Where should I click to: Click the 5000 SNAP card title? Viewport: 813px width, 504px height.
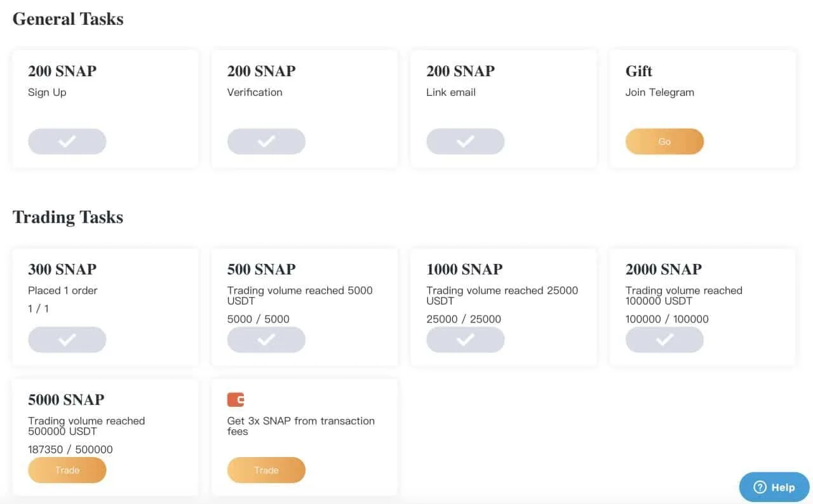[66, 400]
